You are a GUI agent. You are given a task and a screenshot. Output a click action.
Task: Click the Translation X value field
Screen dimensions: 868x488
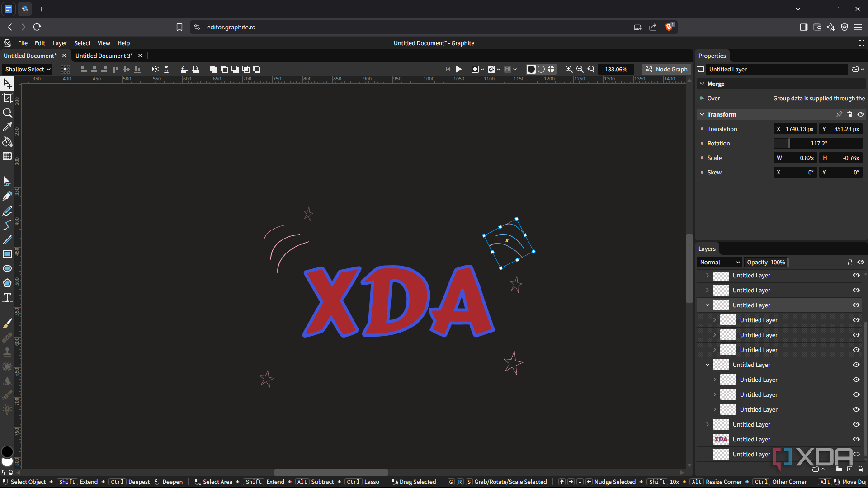point(795,129)
